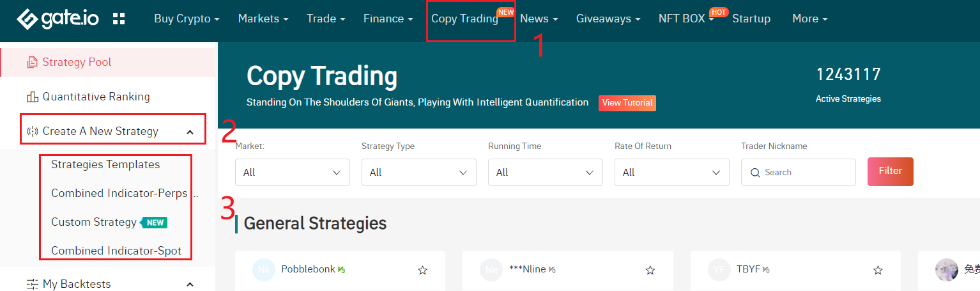Star the ***Nline strategy card
Image resolution: width=980 pixels, height=291 pixels.
point(650,271)
